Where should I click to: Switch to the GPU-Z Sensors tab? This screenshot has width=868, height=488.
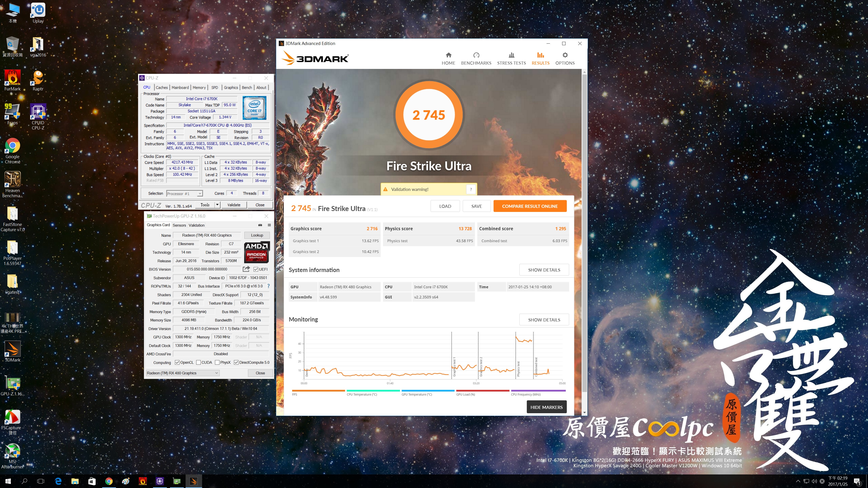coord(179,225)
